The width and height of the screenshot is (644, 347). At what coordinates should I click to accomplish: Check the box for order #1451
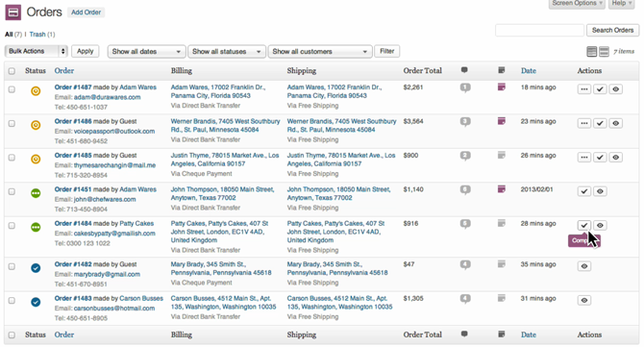point(12,192)
